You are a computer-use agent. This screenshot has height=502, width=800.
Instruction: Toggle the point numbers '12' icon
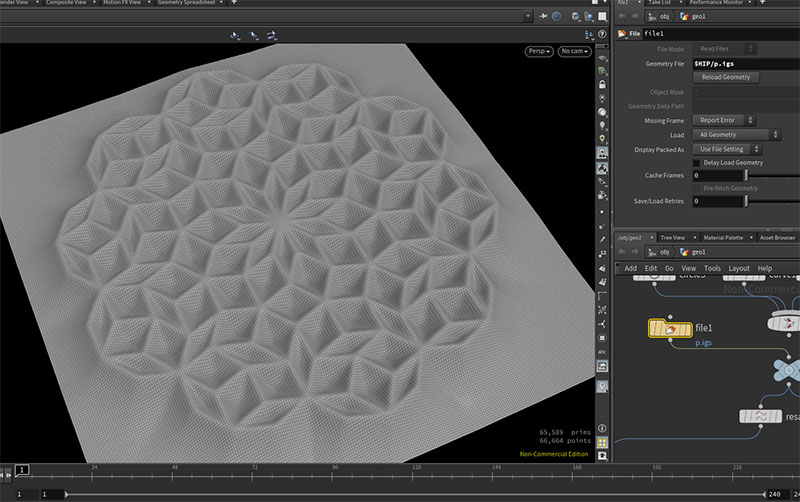click(x=603, y=254)
